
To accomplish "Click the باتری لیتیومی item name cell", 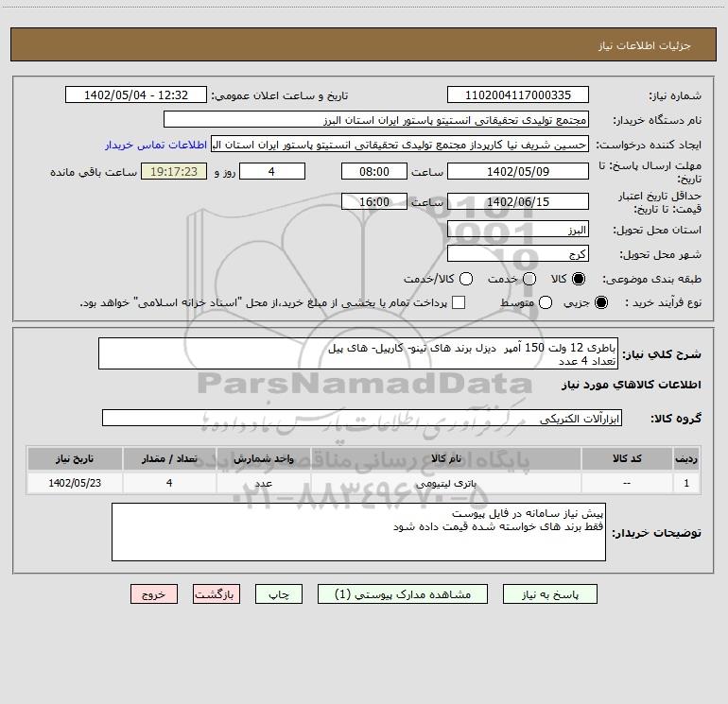I will 445,483.
